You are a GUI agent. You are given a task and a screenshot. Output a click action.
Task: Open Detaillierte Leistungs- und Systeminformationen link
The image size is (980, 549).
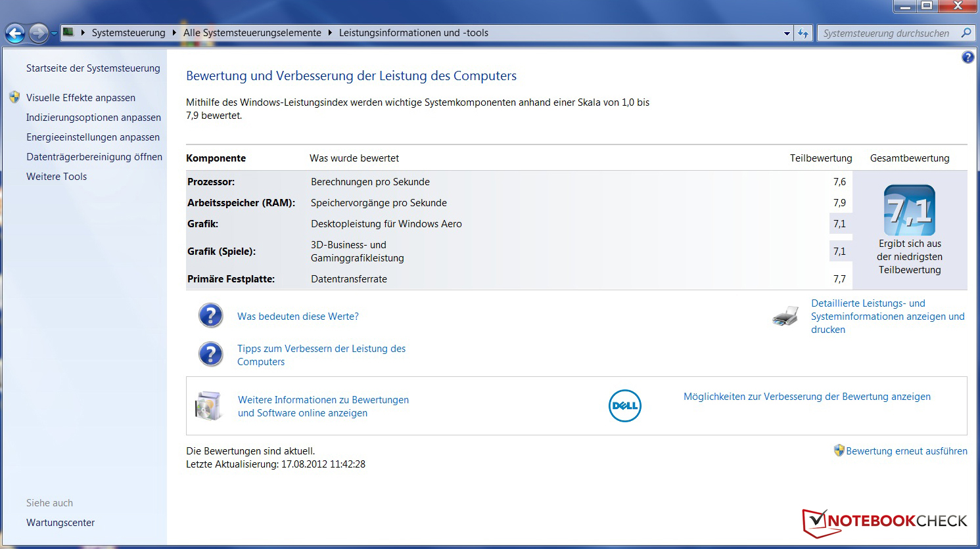click(x=888, y=317)
